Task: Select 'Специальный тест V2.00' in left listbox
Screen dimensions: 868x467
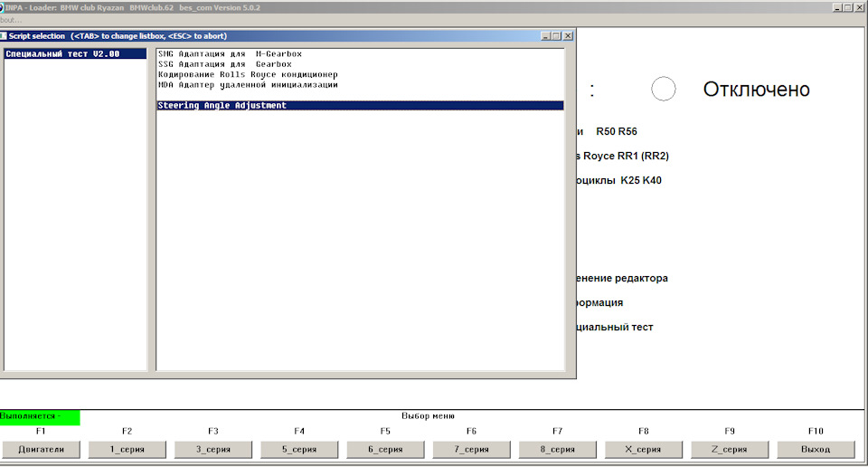Action: click(75, 53)
